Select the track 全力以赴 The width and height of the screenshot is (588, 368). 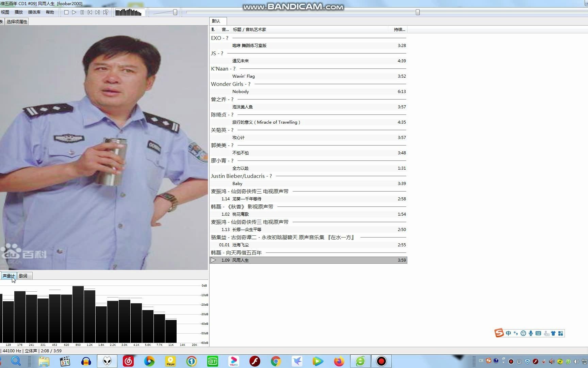[308, 168]
